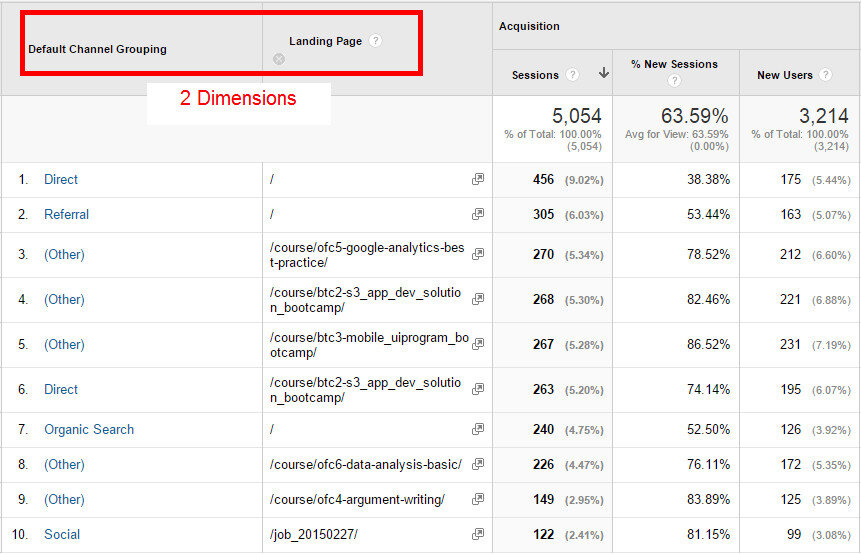
Task: Sort by the % New Sessions header
Action: (x=674, y=64)
